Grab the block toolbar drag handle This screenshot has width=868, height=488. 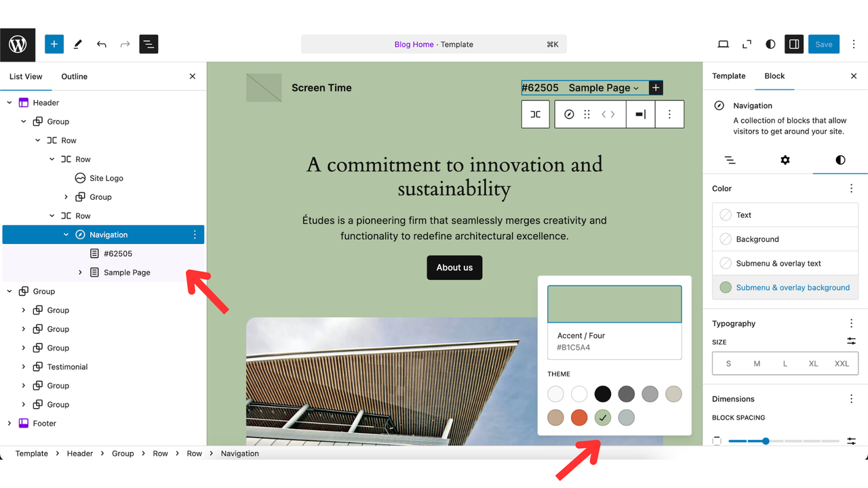tap(587, 115)
